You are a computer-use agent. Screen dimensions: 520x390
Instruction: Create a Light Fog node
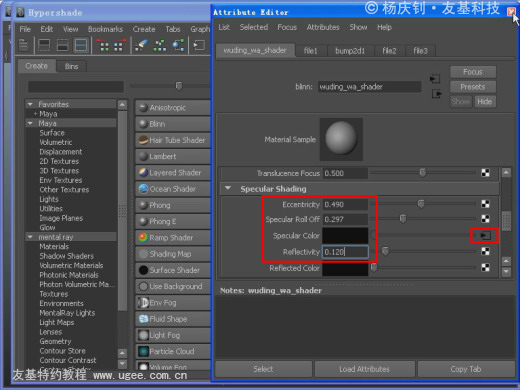[173, 335]
